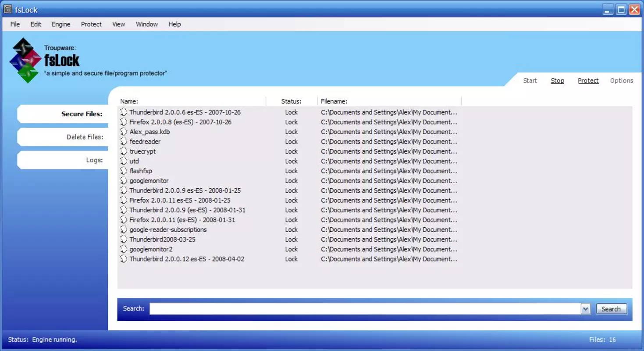Close the fsLock window

[x=634, y=10]
